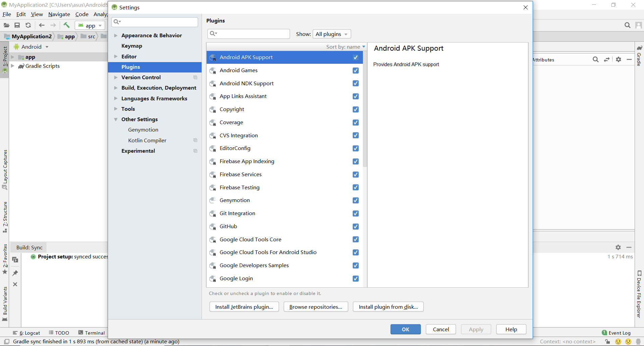Click the Forward navigation arrow

click(53, 25)
